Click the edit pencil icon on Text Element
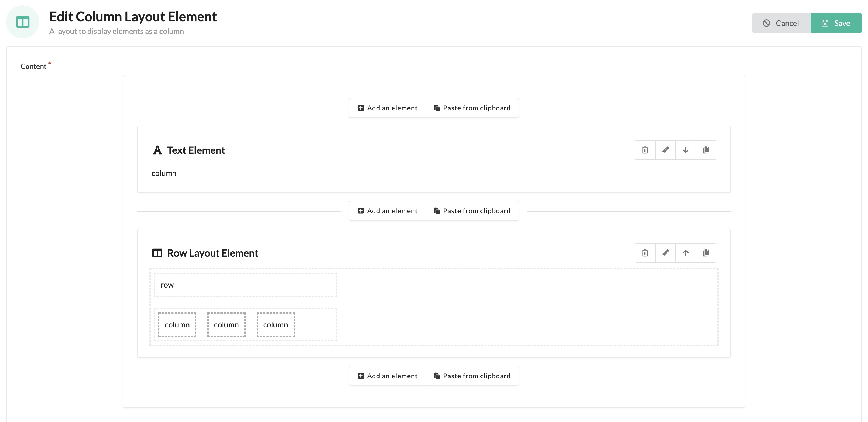 pos(665,150)
